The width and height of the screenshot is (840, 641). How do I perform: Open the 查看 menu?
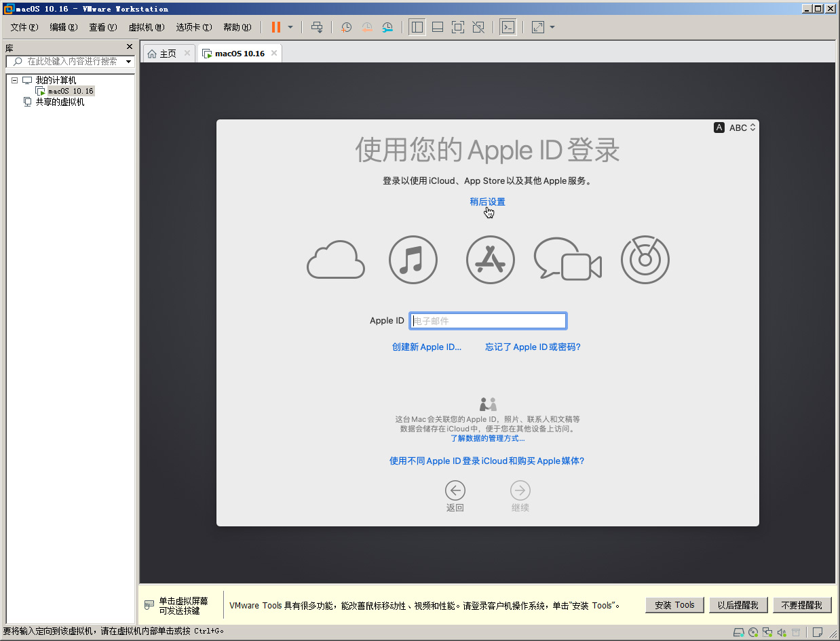(x=103, y=27)
